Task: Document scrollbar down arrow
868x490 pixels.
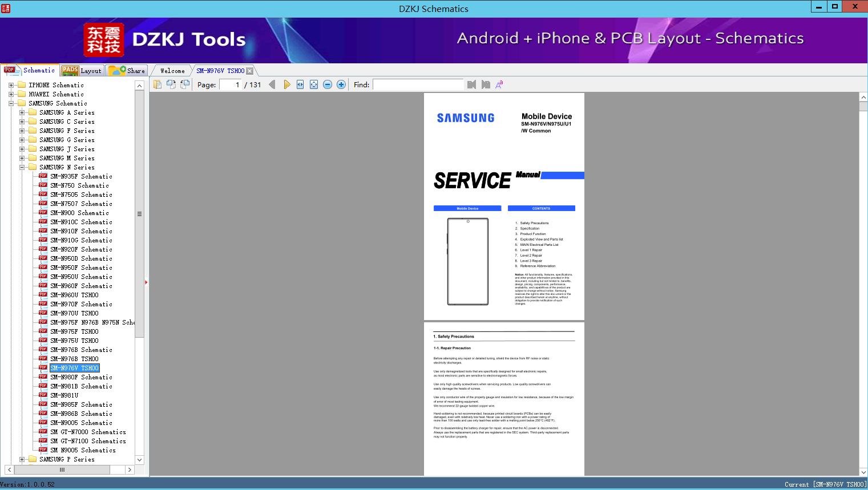Action: (x=863, y=472)
